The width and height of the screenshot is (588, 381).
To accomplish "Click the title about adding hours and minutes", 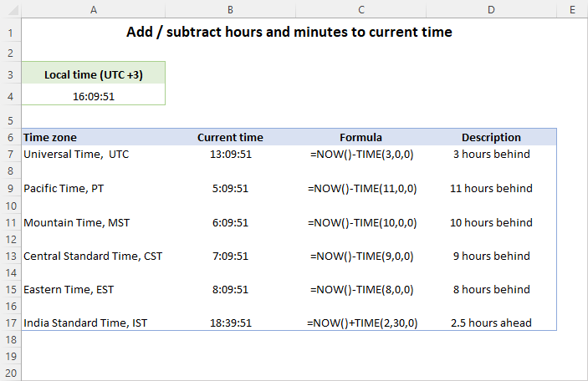I will point(289,33).
